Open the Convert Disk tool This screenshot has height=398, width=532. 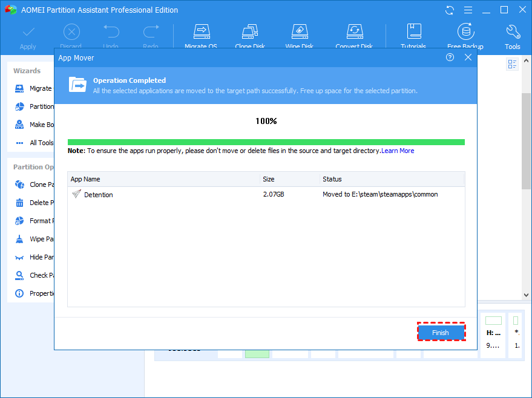click(x=354, y=36)
